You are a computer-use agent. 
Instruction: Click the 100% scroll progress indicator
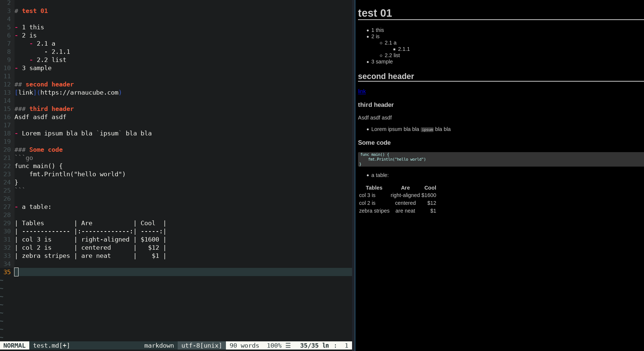coord(274,345)
